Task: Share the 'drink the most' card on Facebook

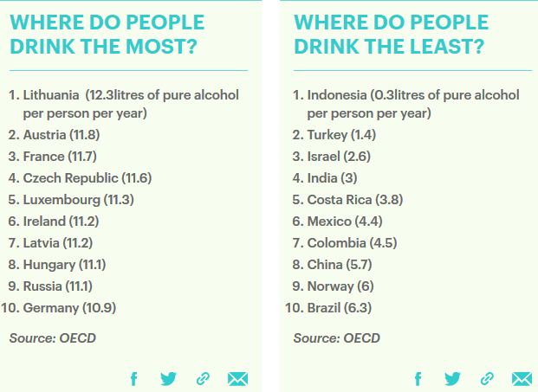Action: click(134, 378)
